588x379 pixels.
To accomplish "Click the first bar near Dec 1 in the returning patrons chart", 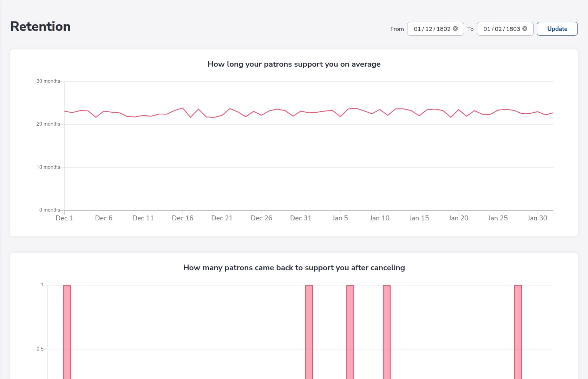I will point(67,332).
